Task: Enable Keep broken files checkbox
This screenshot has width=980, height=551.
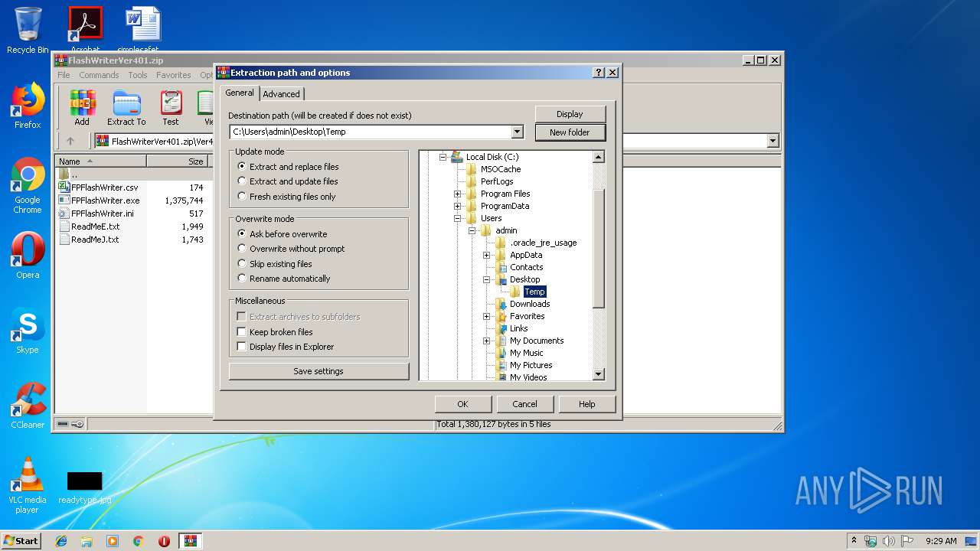Action: pyautogui.click(x=241, y=332)
